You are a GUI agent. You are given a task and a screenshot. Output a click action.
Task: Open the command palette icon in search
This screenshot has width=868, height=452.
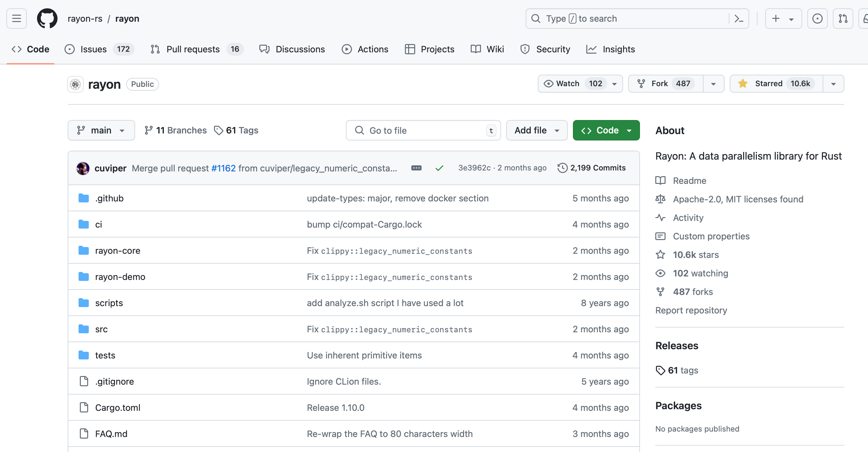[739, 19]
